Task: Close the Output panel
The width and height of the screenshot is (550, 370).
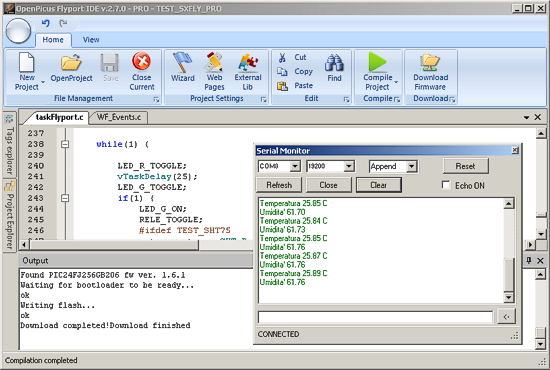Action: click(540, 261)
